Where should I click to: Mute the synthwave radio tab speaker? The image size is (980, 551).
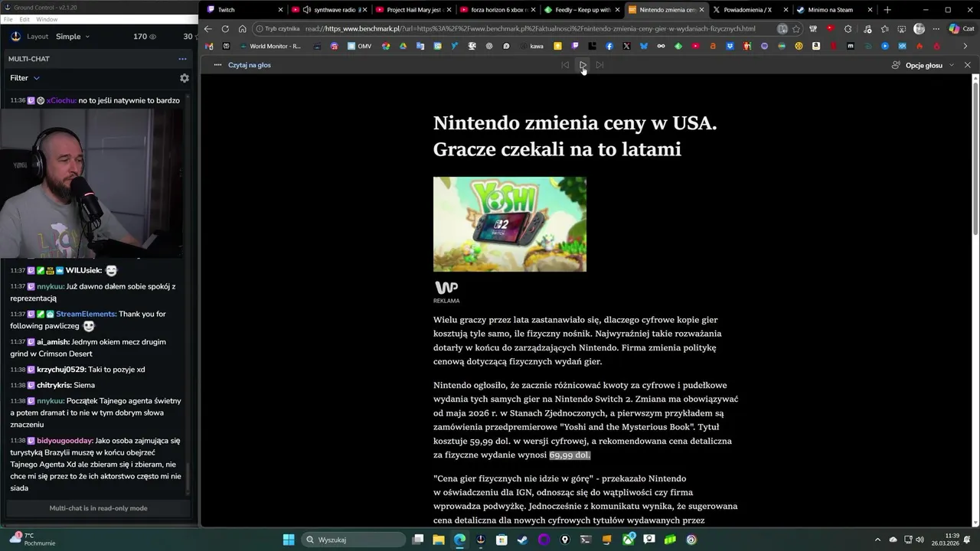point(306,10)
